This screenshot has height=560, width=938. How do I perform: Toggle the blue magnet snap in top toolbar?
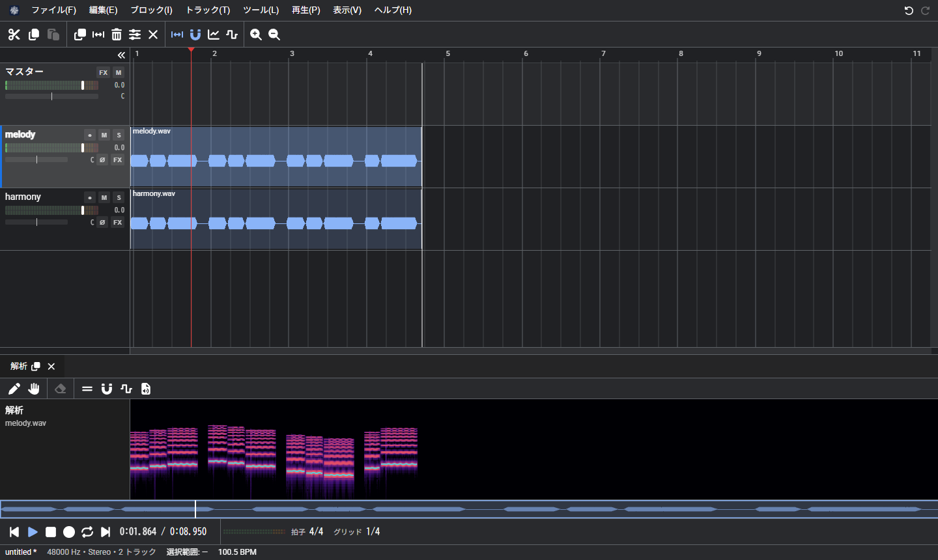click(x=195, y=35)
